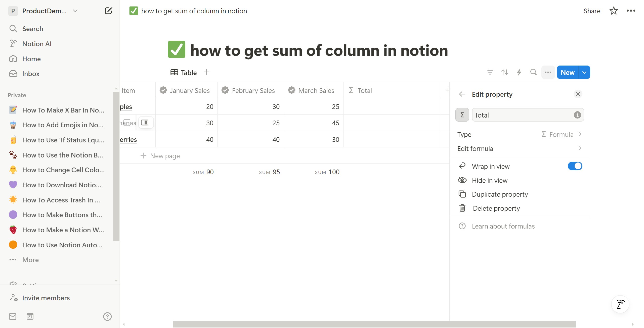Image resolution: width=644 pixels, height=328 pixels.
Task: Open the Type Formula selector
Action: pos(520,134)
